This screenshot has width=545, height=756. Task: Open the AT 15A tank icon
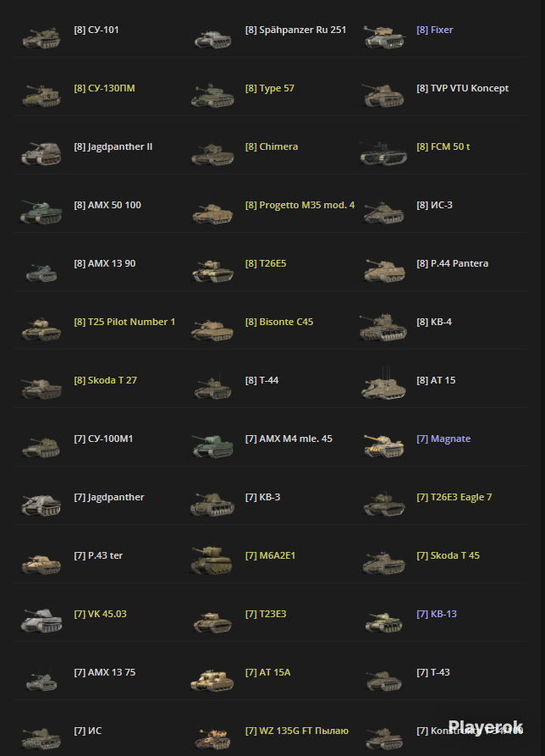[212, 681]
